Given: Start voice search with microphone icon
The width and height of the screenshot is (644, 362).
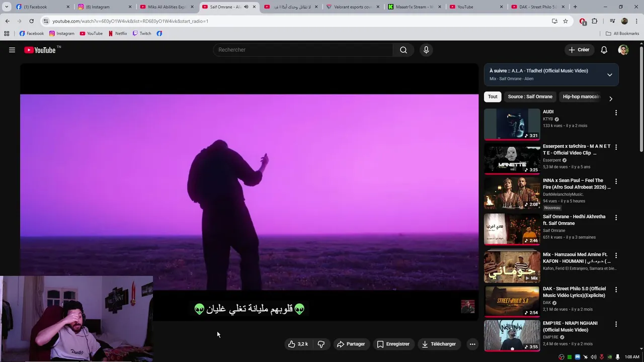Looking at the screenshot, I should click(x=426, y=50).
